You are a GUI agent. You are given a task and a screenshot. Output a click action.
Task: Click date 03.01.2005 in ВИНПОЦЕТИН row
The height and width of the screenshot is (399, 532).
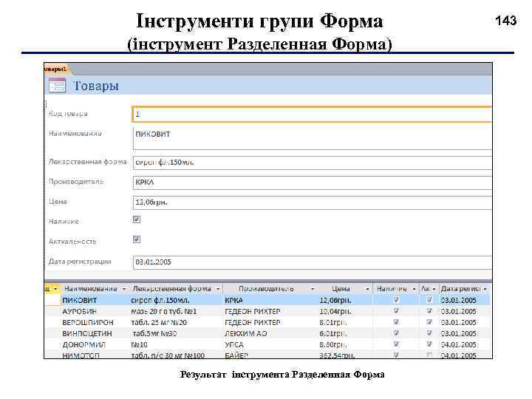click(458, 333)
